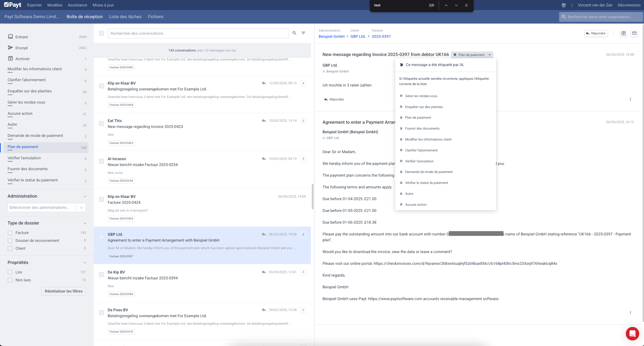Enable the Client dossier type filter
644x346 pixels.
(x=10, y=249)
